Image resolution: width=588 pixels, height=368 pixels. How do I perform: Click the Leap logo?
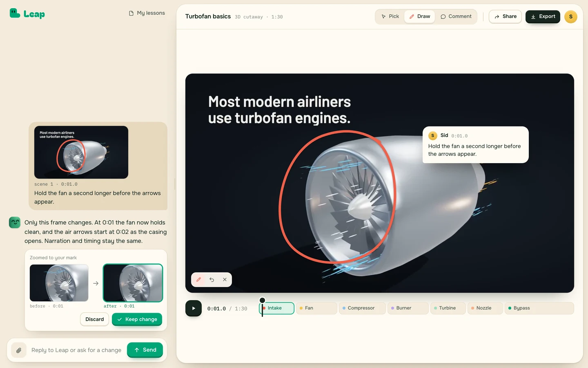[27, 14]
